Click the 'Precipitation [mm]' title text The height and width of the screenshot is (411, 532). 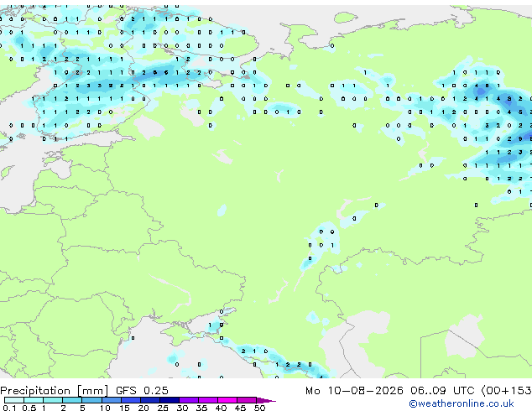pyautogui.click(x=54, y=391)
